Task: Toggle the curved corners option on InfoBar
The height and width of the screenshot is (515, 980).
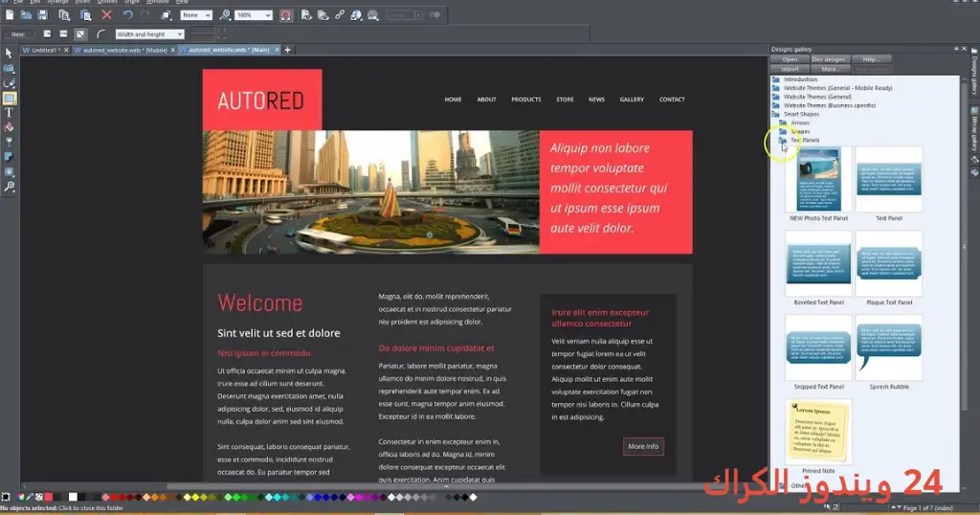Action: (x=100, y=34)
